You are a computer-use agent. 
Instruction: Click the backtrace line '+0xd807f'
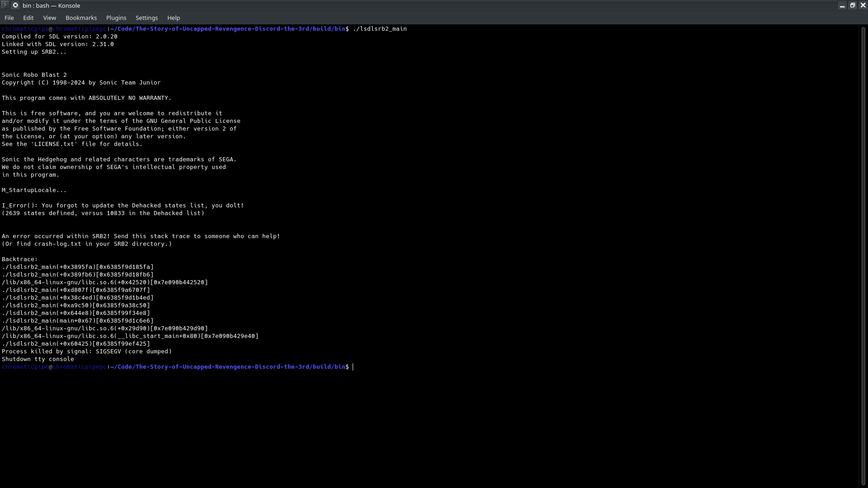tap(76, 290)
